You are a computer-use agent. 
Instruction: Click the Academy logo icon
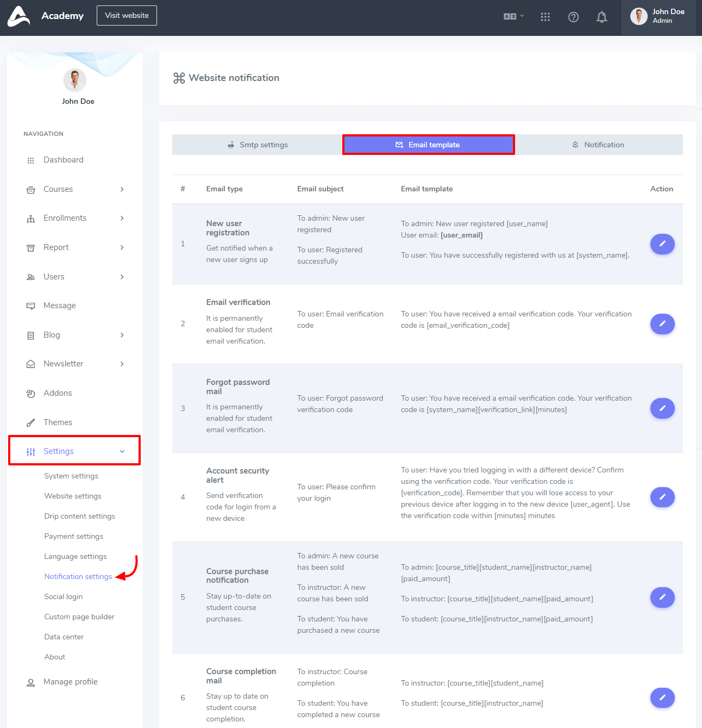[x=18, y=16]
